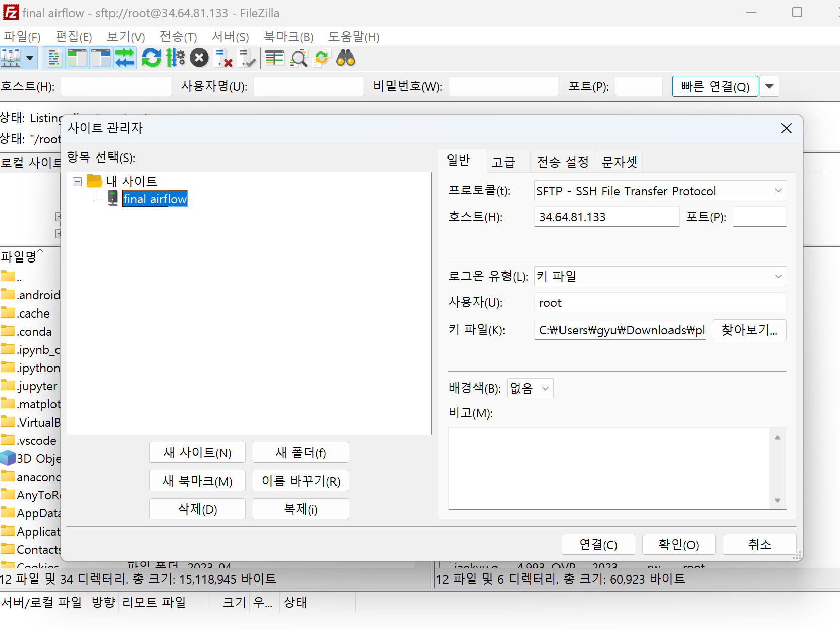Click the 사용자 field containing root
Viewport: 840px width, 629px height.
pos(660,303)
